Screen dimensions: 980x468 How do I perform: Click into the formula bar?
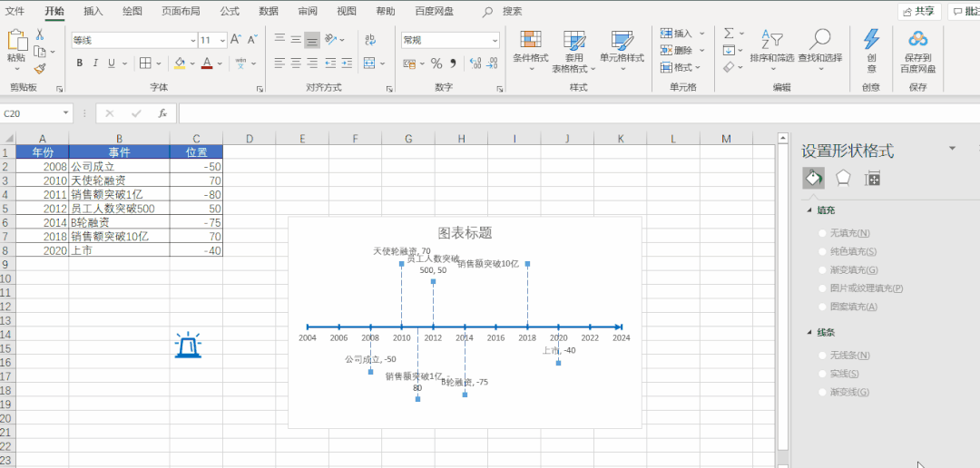[579, 113]
